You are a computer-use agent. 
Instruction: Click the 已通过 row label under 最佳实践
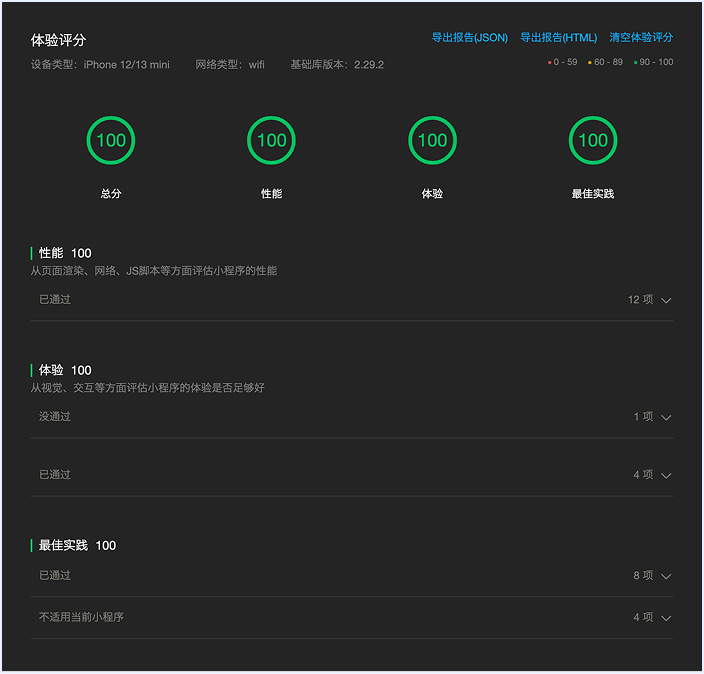click(x=55, y=576)
